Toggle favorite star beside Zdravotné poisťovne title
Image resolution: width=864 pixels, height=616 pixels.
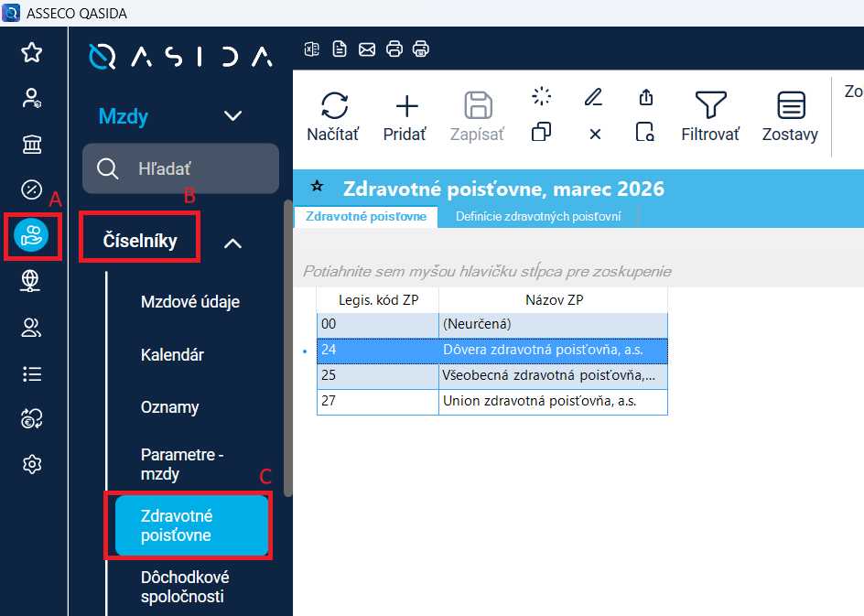tap(317, 186)
